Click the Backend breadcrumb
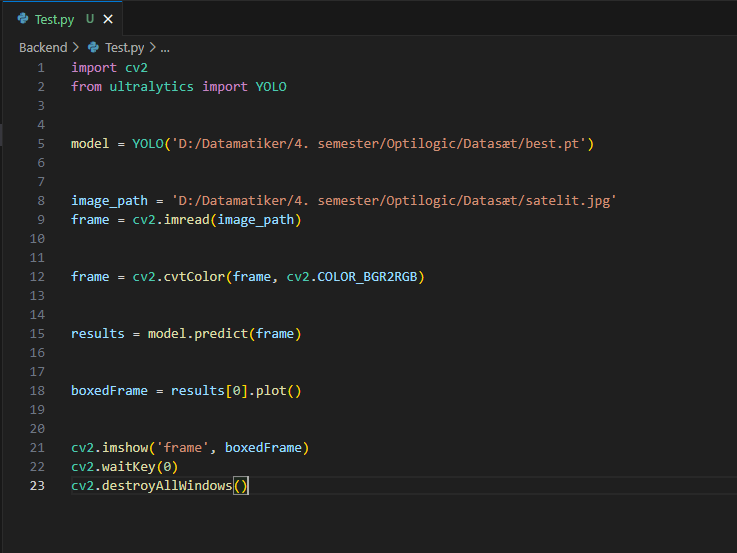Image resolution: width=737 pixels, height=553 pixels. [x=43, y=47]
